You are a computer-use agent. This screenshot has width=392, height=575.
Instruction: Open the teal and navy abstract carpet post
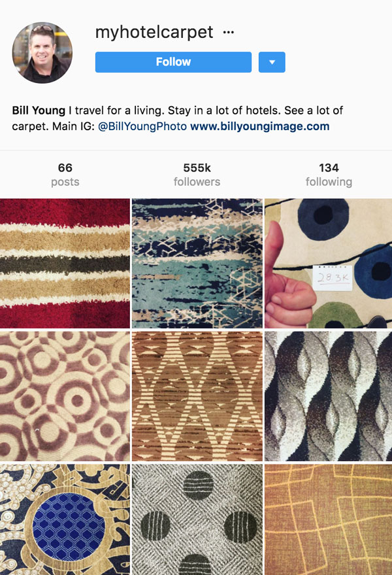[197, 264]
